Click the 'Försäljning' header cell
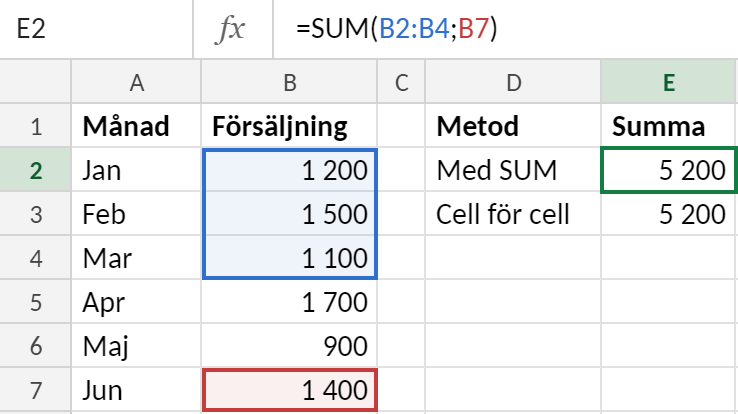 point(289,126)
